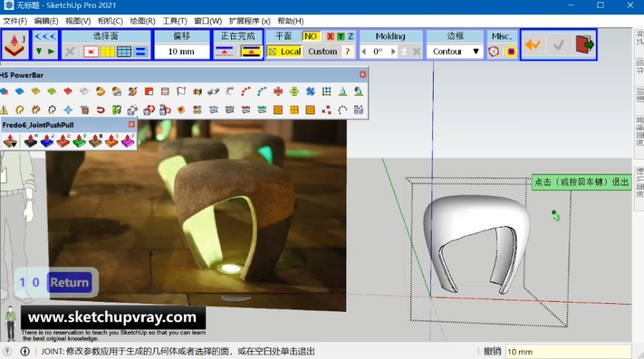Image resolution: width=644 pixels, height=359 pixels.
Task: Click the red exit door icon
Action: tap(585, 44)
